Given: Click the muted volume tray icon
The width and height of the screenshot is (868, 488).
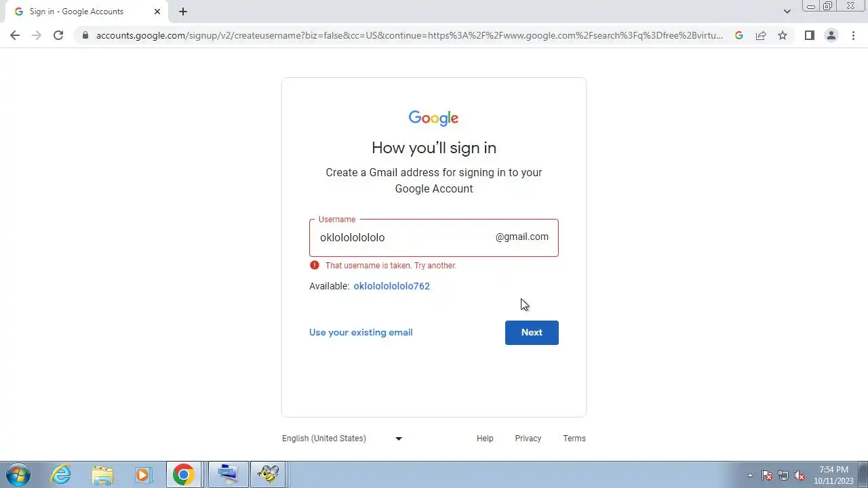Looking at the screenshot, I should click(800, 475).
